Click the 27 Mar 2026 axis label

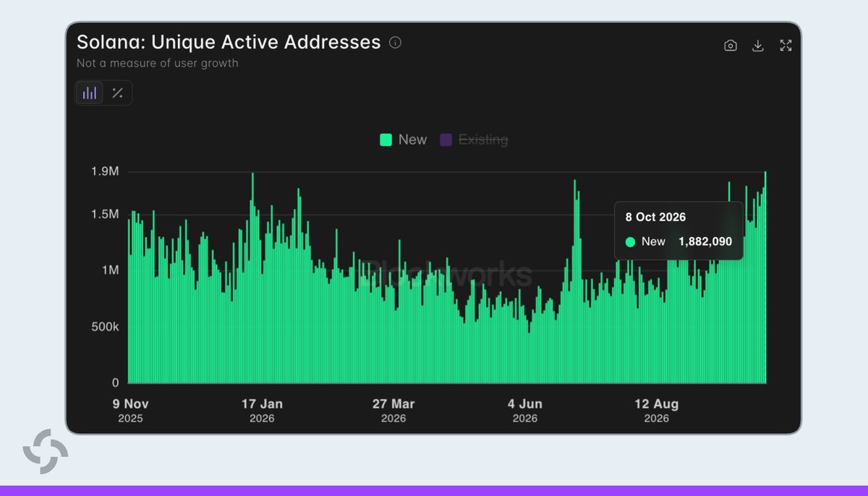393,410
